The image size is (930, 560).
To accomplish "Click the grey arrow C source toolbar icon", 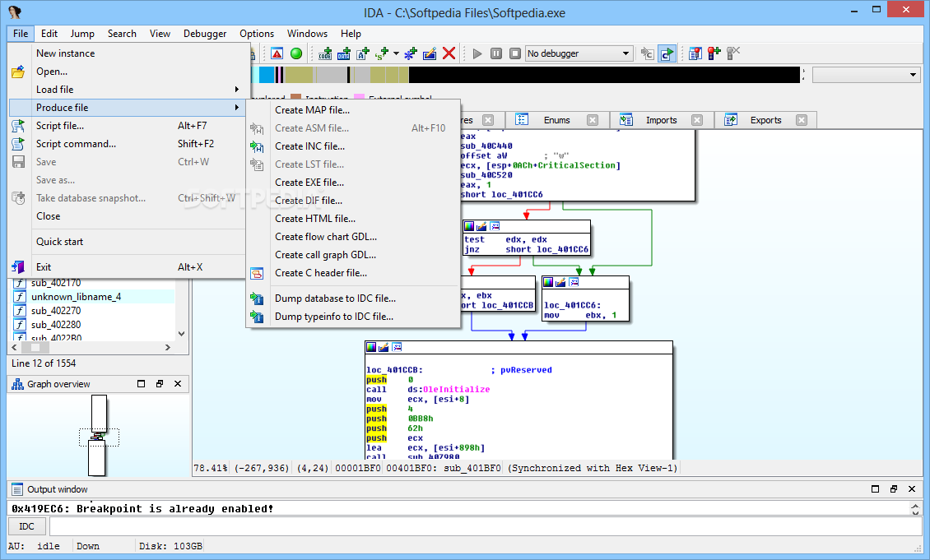I will 647,54.
